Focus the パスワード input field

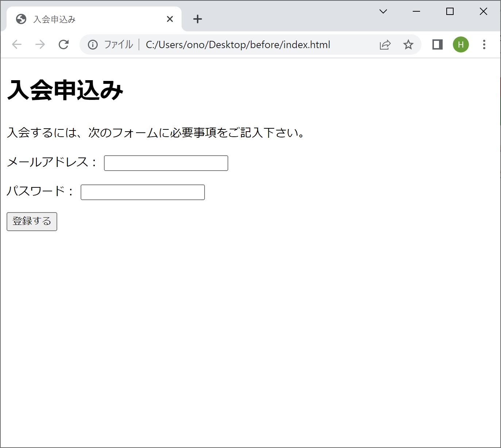click(143, 192)
